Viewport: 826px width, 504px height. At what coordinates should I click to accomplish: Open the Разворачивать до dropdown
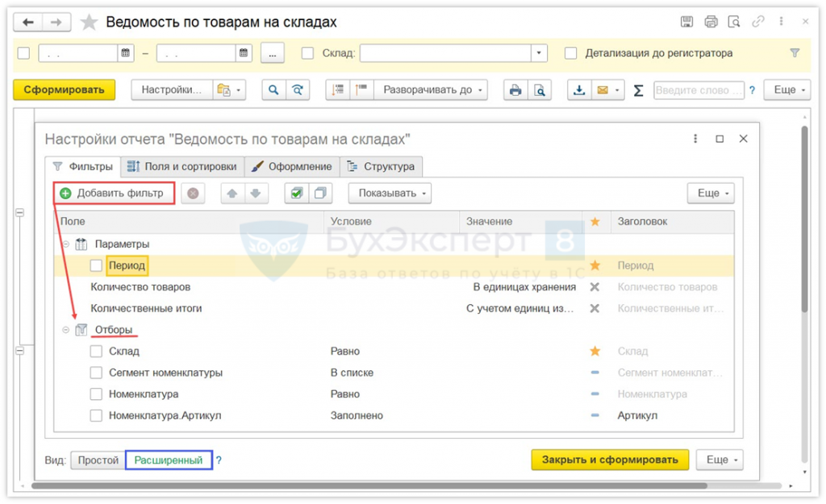coord(432,90)
